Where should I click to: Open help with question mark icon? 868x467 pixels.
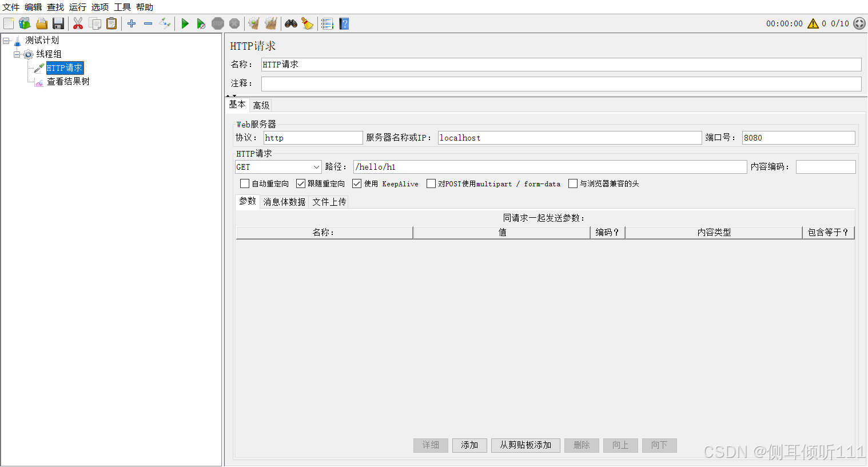pos(344,23)
